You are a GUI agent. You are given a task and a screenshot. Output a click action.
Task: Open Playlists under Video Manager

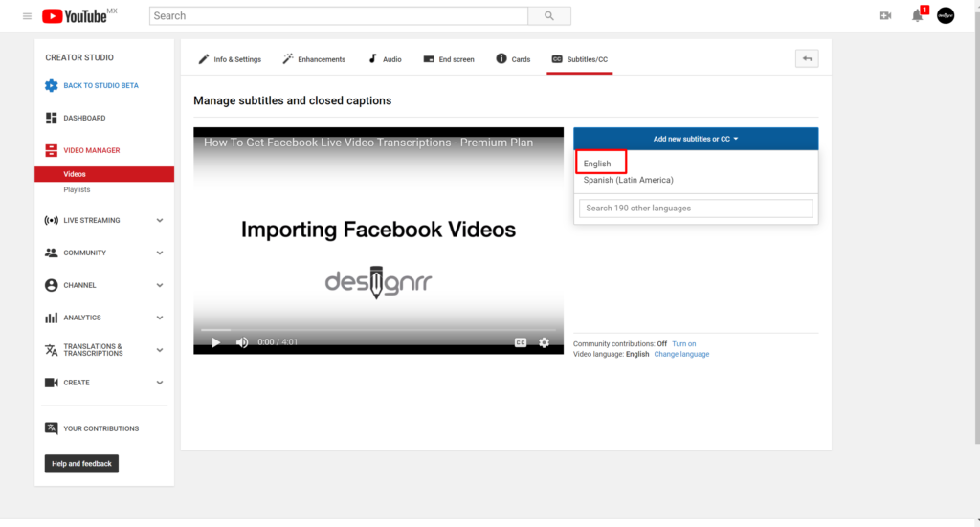tap(77, 189)
